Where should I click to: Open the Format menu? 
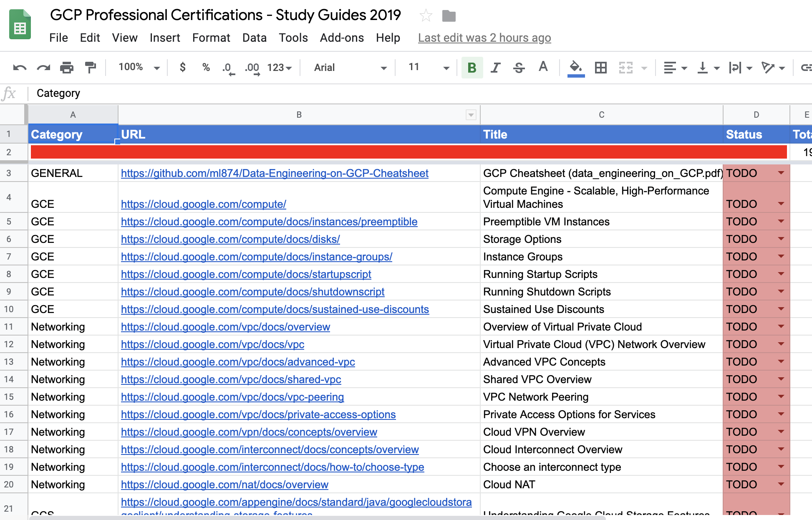(x=211, y=38)
